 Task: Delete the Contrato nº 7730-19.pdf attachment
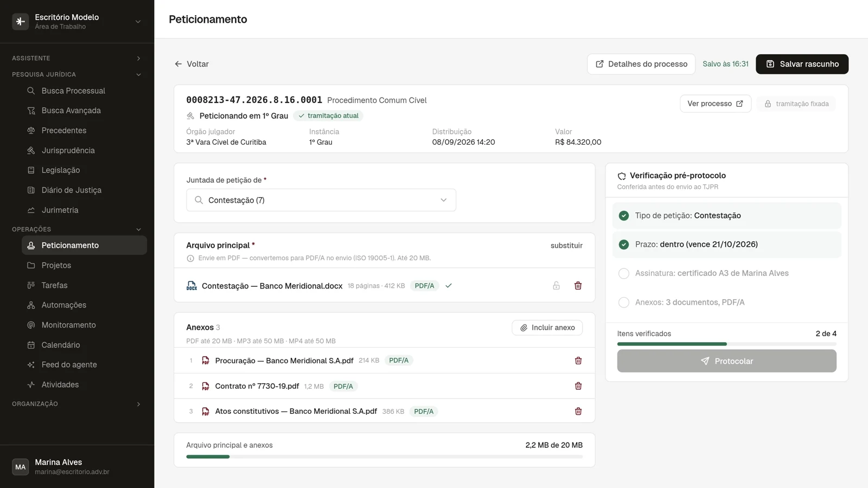click(x=578, y=386)
